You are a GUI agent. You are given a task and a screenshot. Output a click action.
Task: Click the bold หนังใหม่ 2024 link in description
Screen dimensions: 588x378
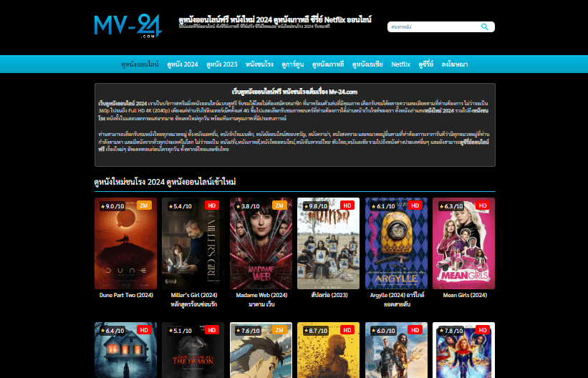click(439, 111)
